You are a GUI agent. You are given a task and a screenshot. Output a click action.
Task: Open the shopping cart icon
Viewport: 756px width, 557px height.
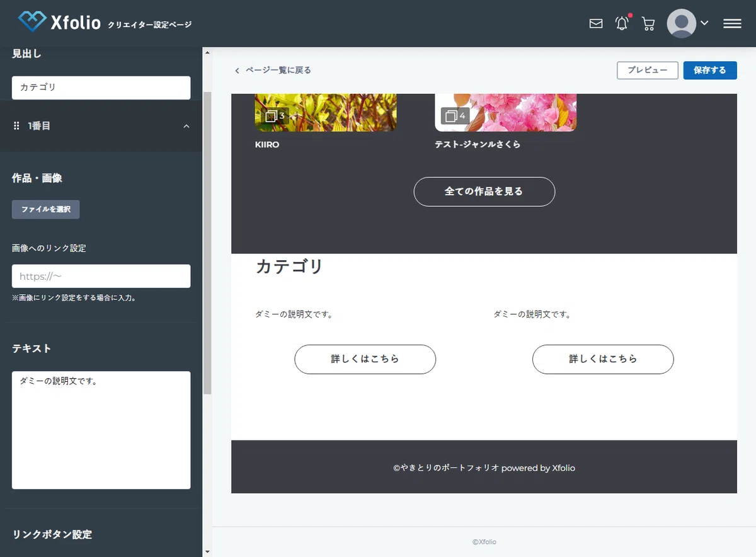pos(648,24)
